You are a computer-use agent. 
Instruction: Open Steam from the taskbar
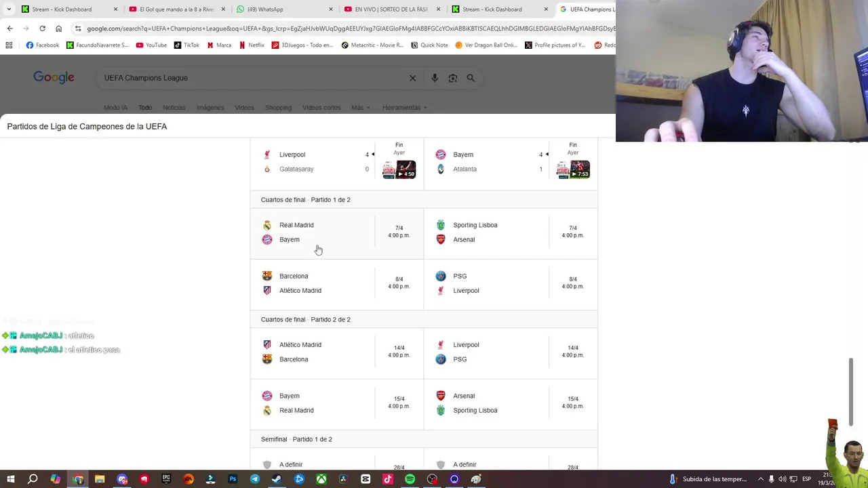point(277,479)
